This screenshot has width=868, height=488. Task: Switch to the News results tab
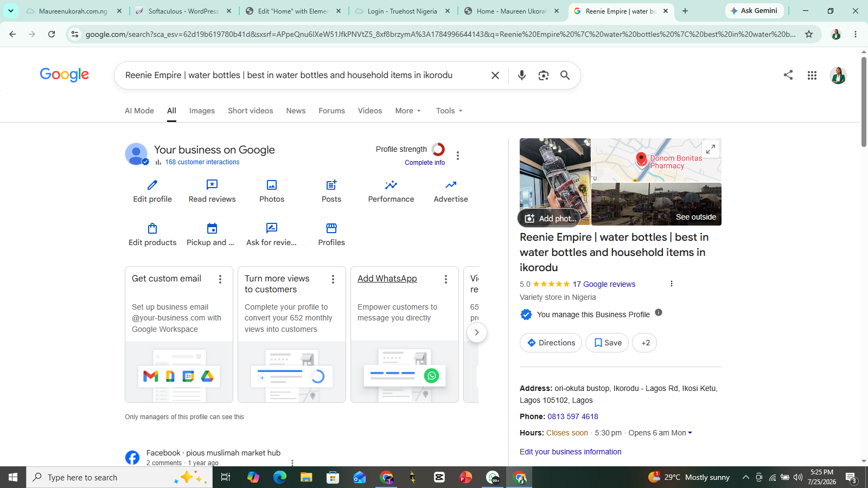coord(296,111)
